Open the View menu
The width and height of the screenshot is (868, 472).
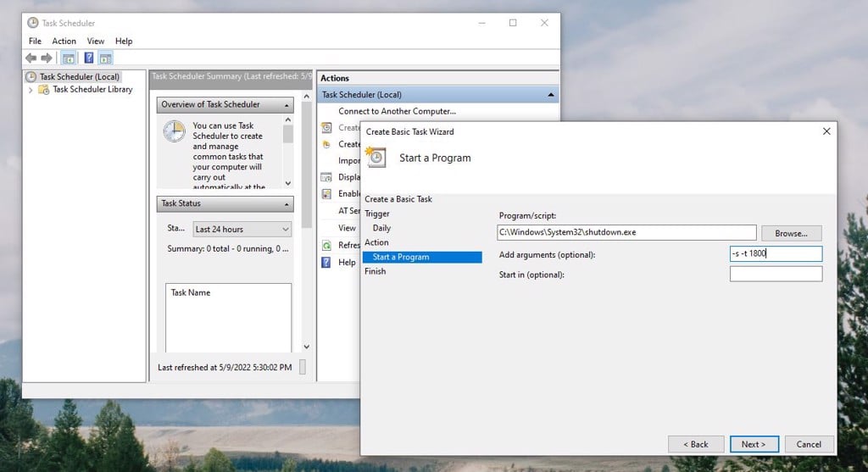click(95, 41)
